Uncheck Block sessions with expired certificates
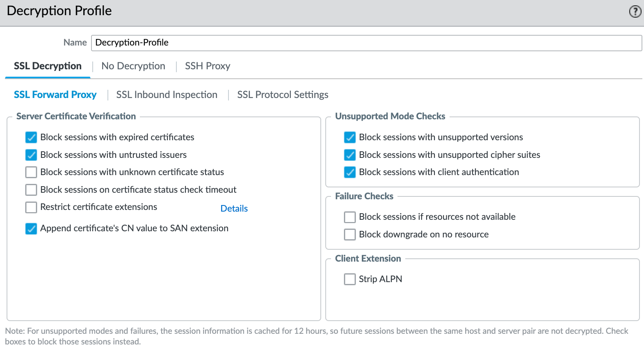 click(x=31, y=137)
